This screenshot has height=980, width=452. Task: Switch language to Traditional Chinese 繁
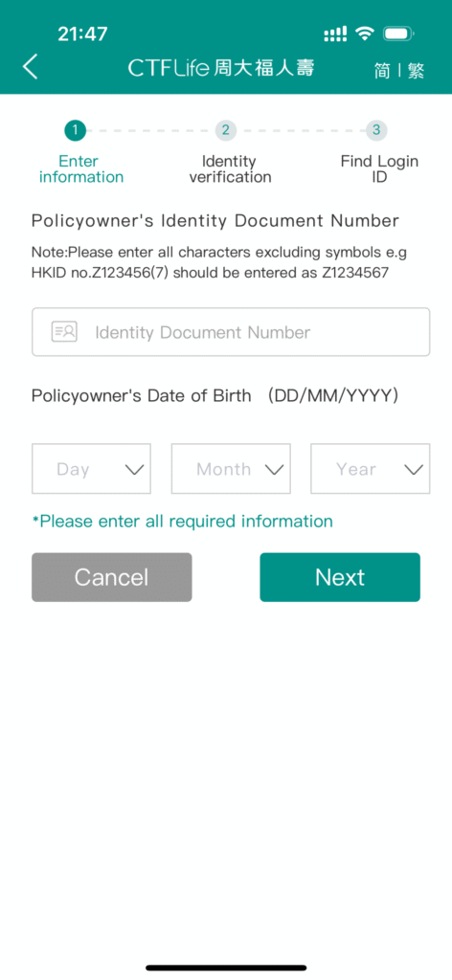pyautogui.click(x=417, y=71)
